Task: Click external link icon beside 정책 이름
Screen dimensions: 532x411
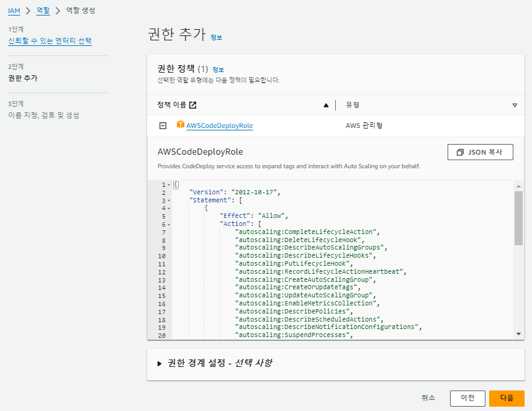Action: [192, 105]
